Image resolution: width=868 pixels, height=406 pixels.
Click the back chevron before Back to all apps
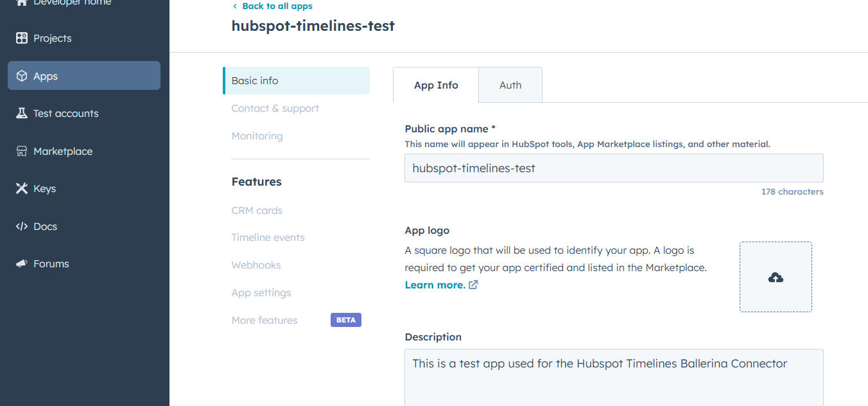pyautogui.click(x=235, y=6)
